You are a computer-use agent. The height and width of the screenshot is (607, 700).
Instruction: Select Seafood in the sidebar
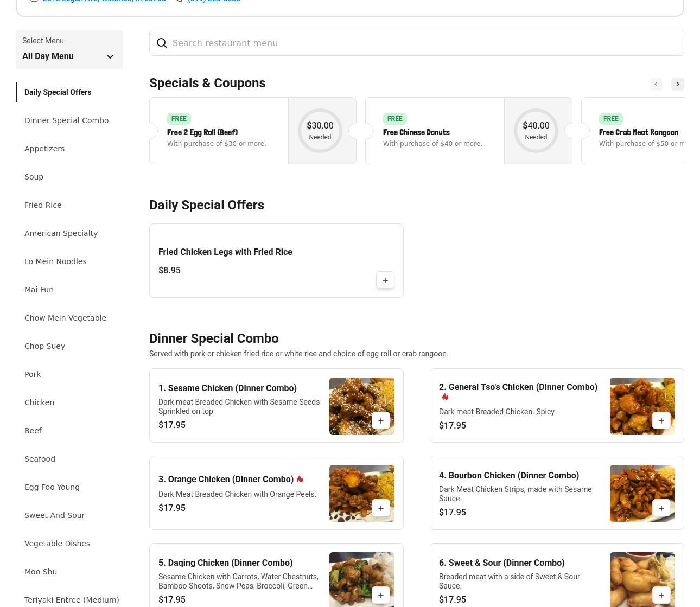40,459
